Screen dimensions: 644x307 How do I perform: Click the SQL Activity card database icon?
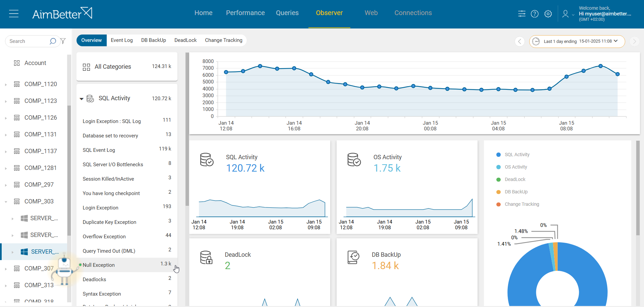tap(207, 160)
